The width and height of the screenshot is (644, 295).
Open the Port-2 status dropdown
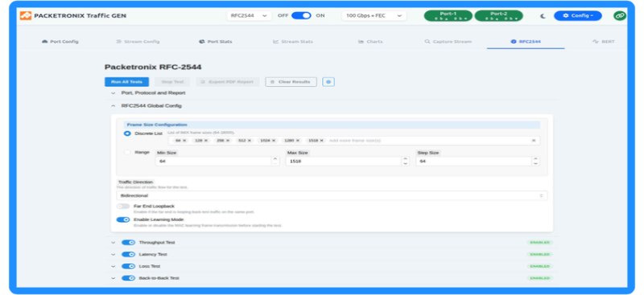pos(498,15)
